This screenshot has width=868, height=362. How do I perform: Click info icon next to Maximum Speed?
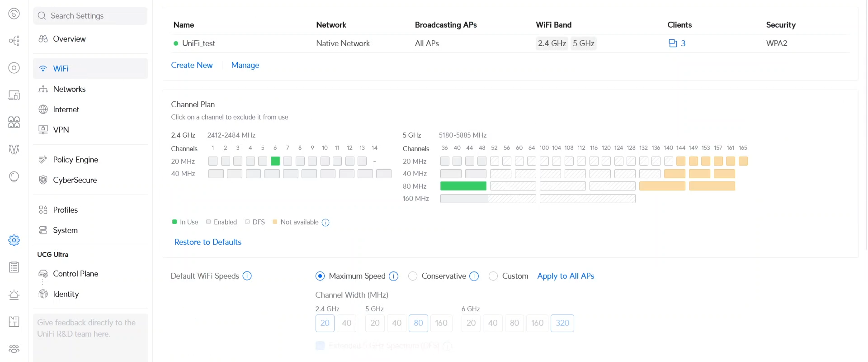(394, 276)
